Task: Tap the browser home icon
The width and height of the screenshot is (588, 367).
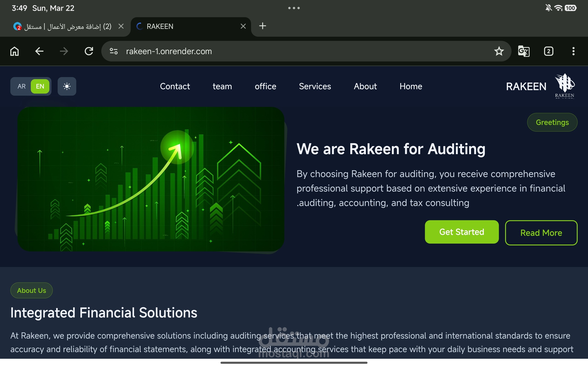Action: tap(14, 51)
